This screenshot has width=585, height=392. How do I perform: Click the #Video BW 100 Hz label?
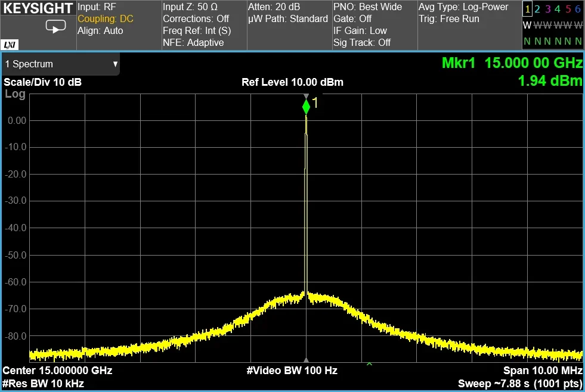(292, 371)
